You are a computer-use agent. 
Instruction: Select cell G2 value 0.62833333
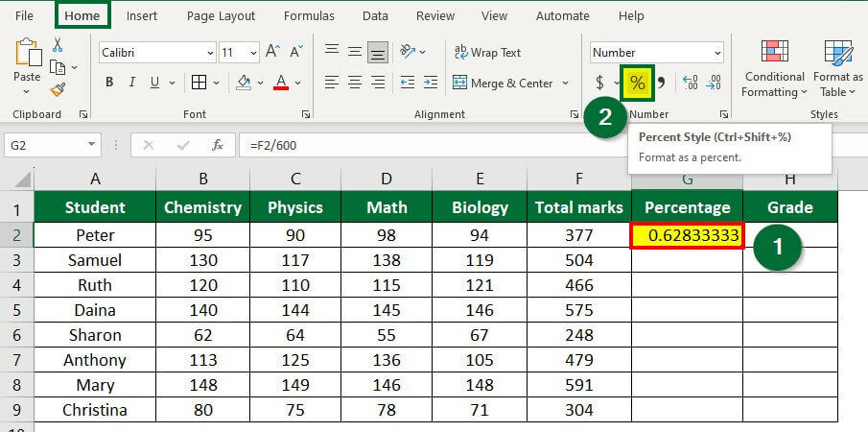click(x=687, y=235)
